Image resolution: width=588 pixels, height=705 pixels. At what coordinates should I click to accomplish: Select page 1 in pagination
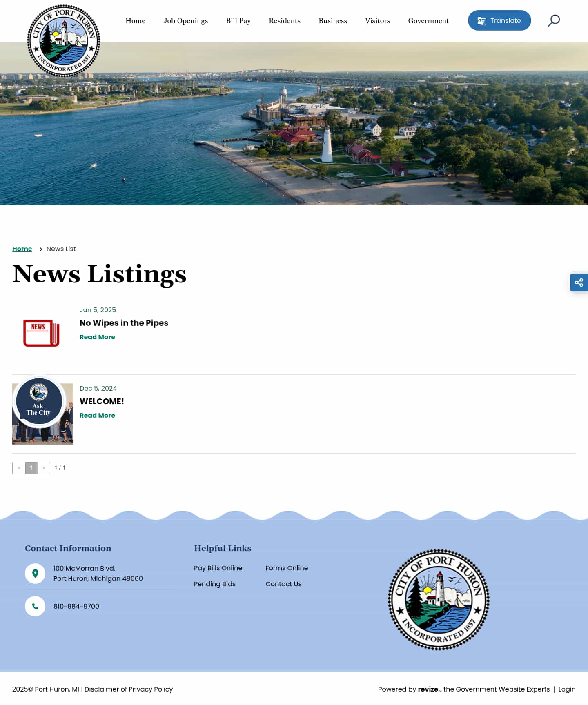(x=31, y=468)
